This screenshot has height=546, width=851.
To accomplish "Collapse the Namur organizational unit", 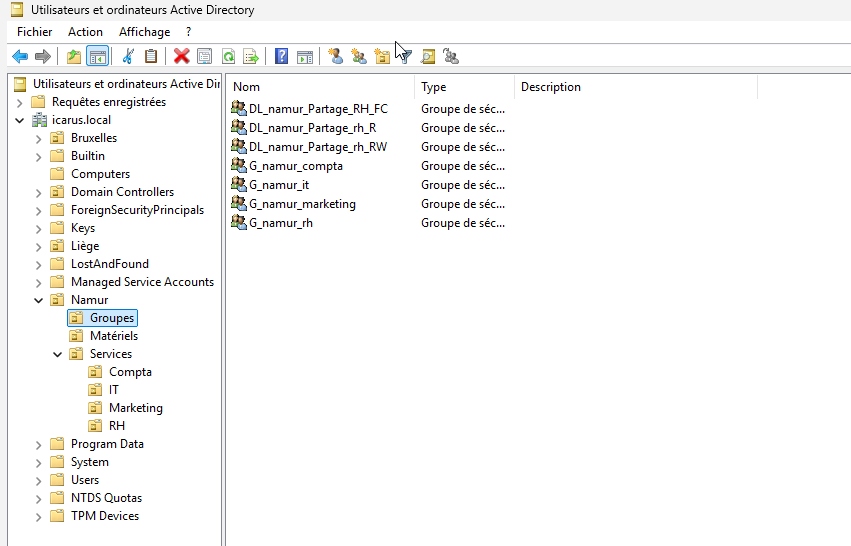I will 39,300.
